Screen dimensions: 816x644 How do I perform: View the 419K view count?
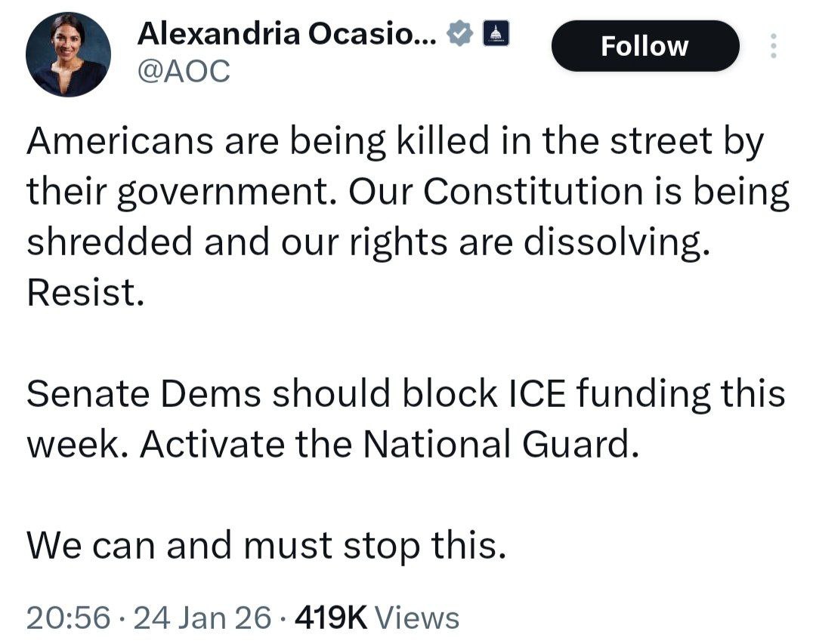pyautogui.click(x=331, y=618)
